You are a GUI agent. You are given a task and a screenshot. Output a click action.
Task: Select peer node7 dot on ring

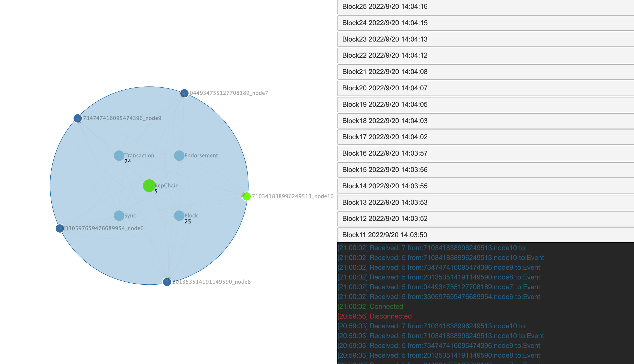pos(184,93)
